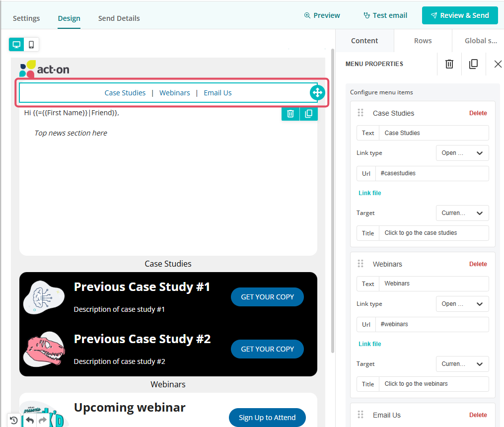Open Target dropdown for Case Studies
Viewport: 504px width, 427px height.
pos(462,213)
